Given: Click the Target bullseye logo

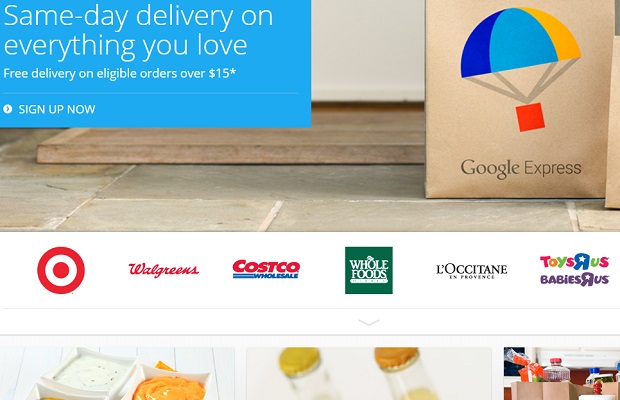Looking at the screenshot, I should 61,270.
